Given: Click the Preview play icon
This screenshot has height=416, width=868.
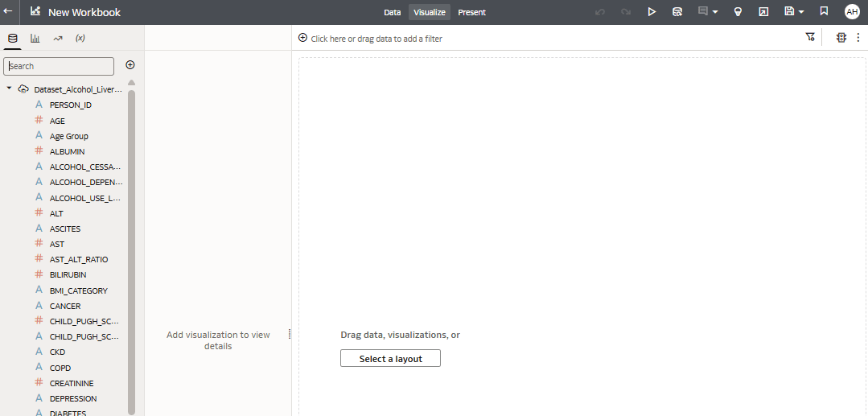Looking at the screenshot, I should tap(652, 11).
